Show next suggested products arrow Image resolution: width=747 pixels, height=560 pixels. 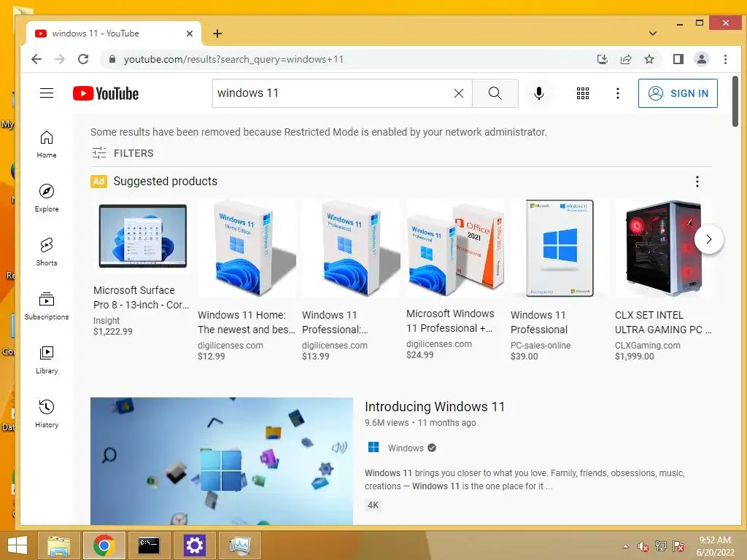(x=708, y=239)
